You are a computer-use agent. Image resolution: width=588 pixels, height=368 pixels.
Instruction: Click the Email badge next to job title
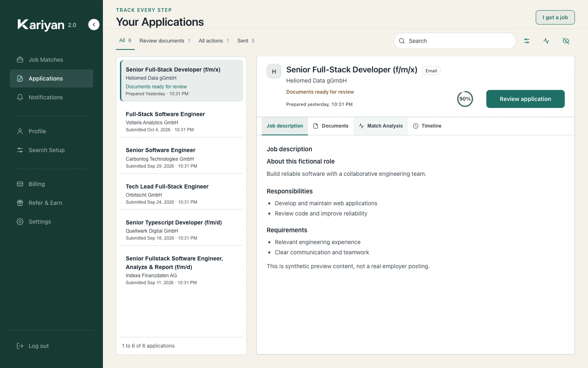point(431,71)
